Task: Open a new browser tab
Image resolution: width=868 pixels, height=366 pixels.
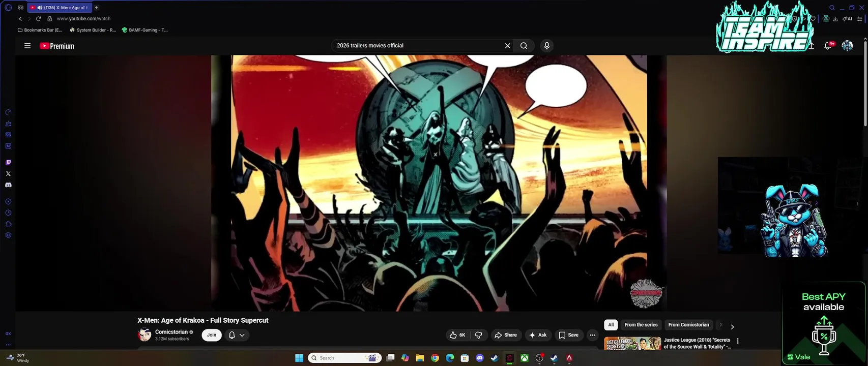Action: (x=96, y=8)
